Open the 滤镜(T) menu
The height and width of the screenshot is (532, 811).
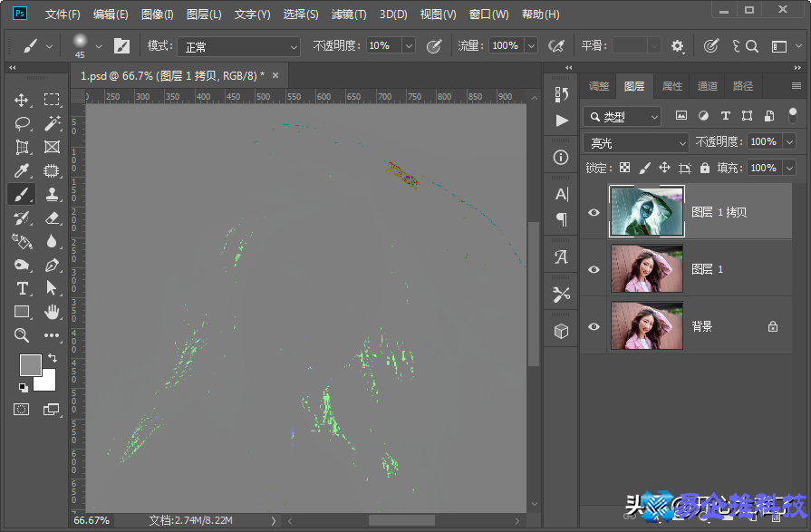(349, 15)
